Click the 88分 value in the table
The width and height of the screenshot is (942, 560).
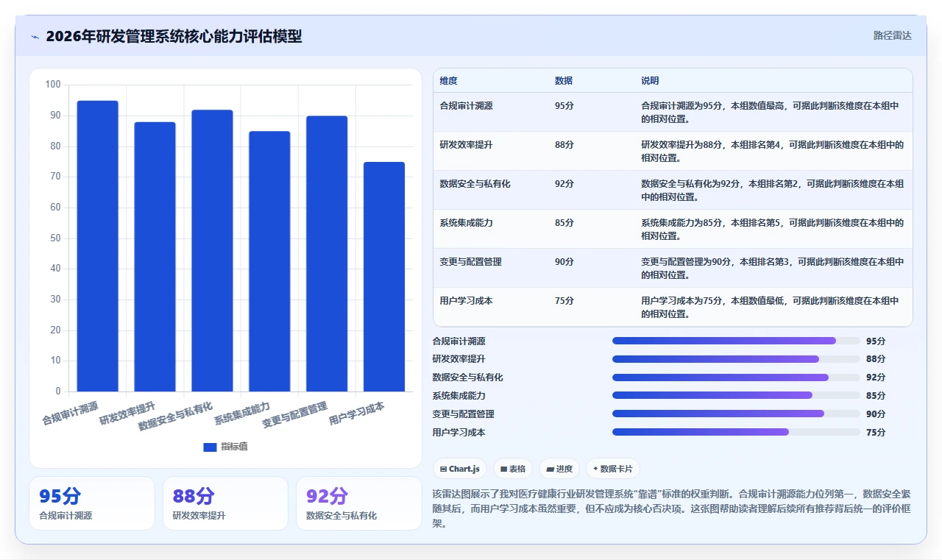click(x=564, y=145)
